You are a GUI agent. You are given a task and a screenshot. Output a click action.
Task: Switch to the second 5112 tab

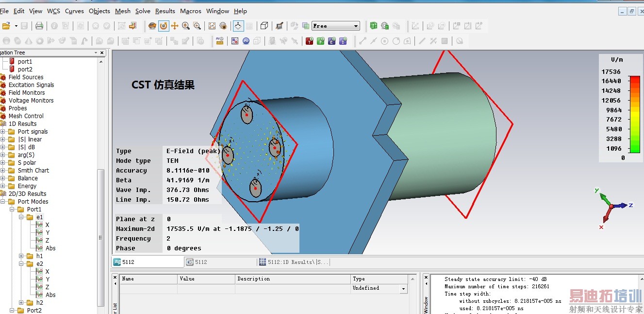click(220, 262)
